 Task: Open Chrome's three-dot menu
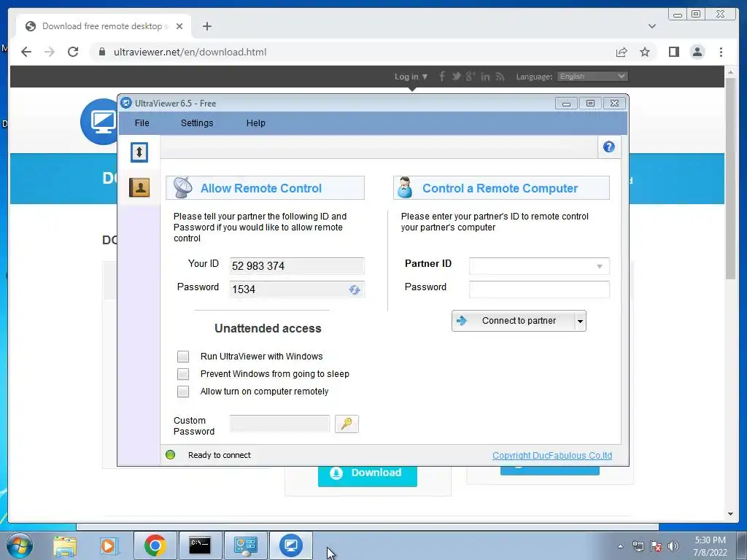721,52
